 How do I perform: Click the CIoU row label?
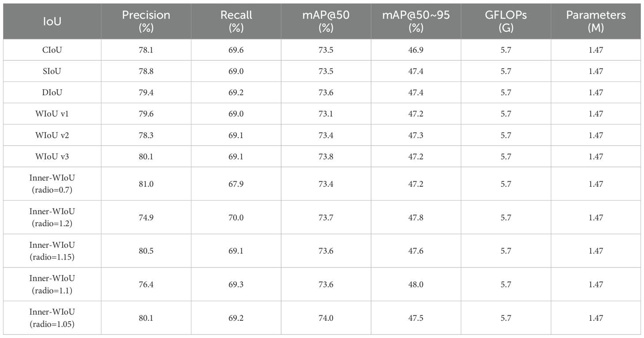(x=52, y=50)
